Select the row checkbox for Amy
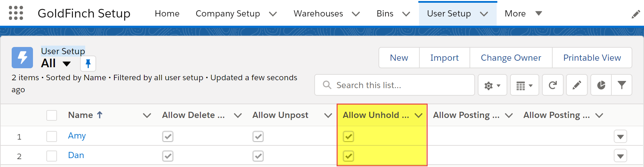644x167 pixels. click(x=52, y=136)
